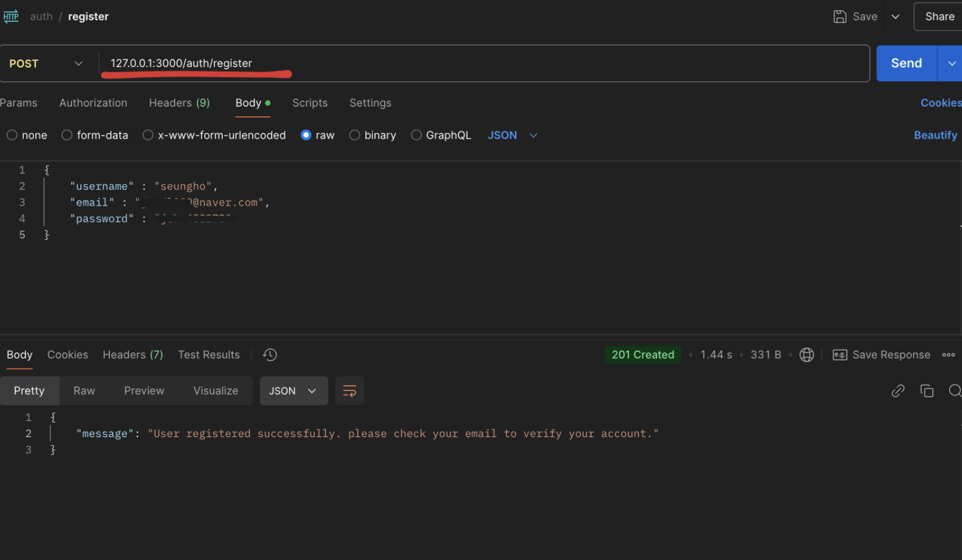Click the 201 Created status badge
The height and width of the screenshot is (560, 962).
[x=643, y=355]
